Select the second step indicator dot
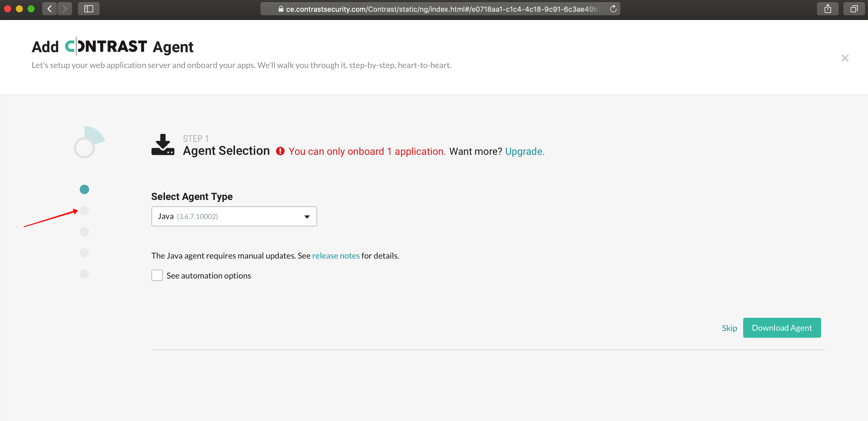 84,210
